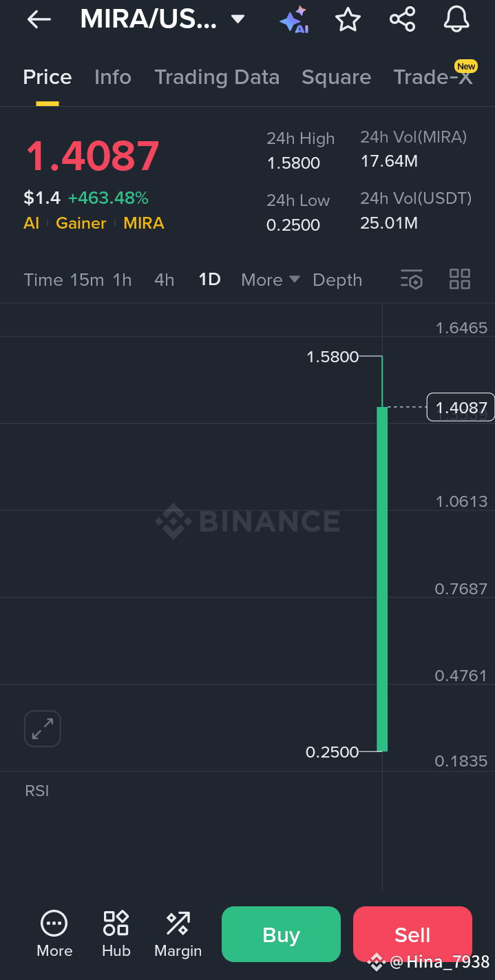Open the Hub icon
495x980 pixels.
(x=116, y=935)
